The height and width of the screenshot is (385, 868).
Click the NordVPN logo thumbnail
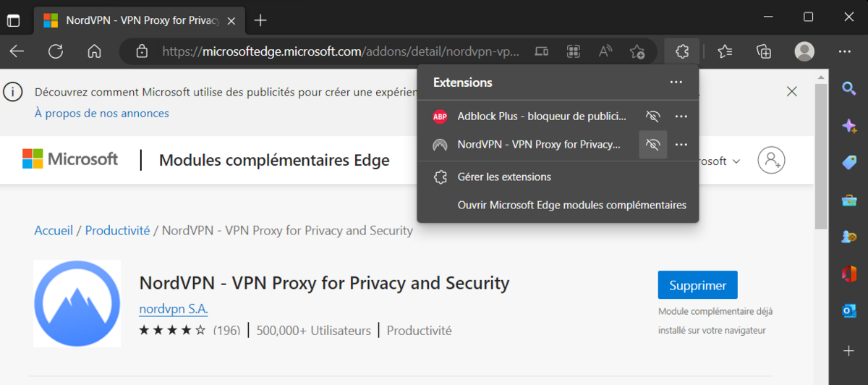[x=77, y=303]
